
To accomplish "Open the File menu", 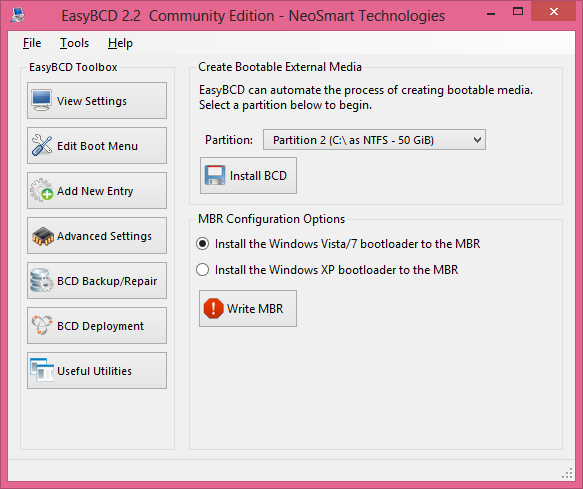I will click(x=32, y=43).
